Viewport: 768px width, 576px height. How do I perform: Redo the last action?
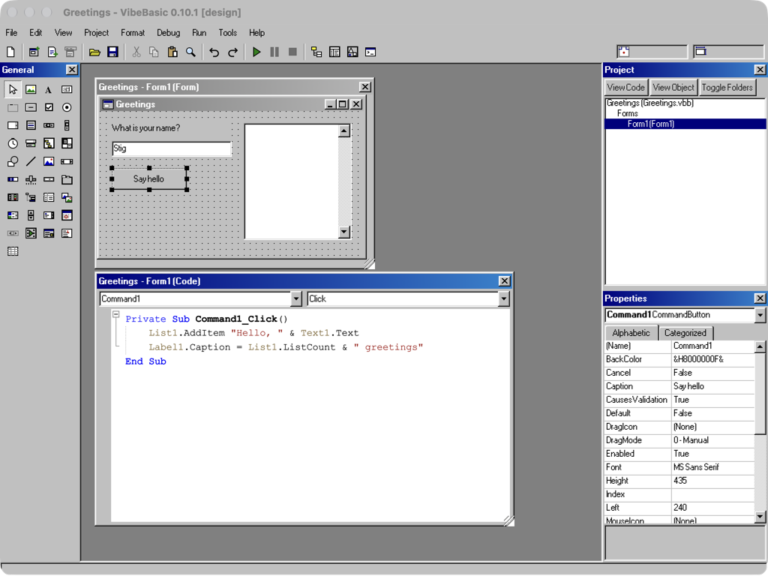(233, 52)
